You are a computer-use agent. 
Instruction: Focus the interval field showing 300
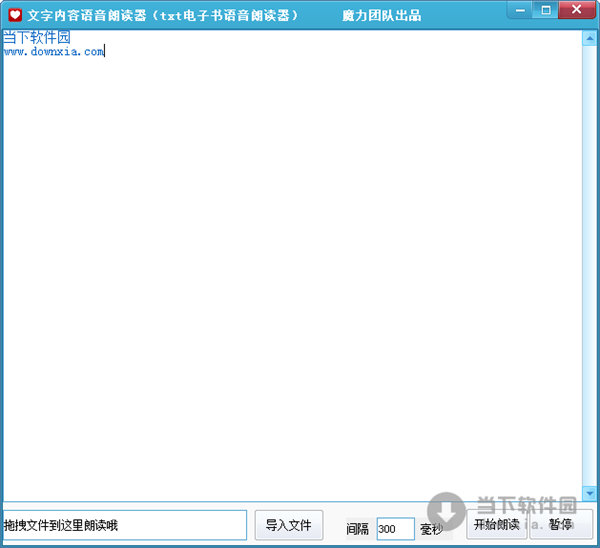(395, 529)
